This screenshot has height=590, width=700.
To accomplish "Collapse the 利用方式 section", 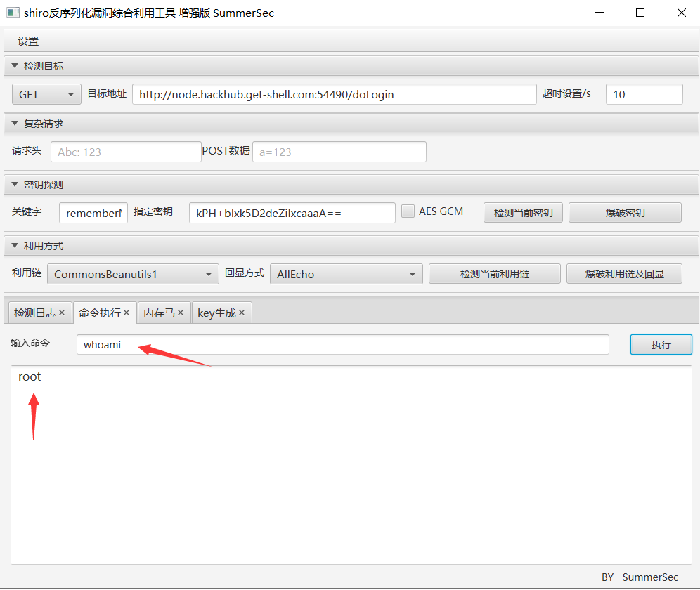I will click(15, 246).
